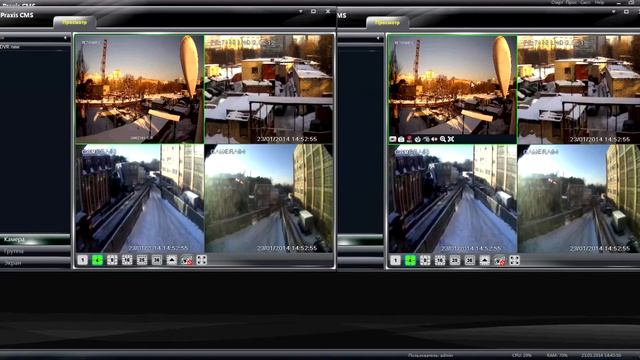This screenshot has width=640, height=360.
Task: Click camera disconnect icon in right window
Action: click(x=500, y=260)
